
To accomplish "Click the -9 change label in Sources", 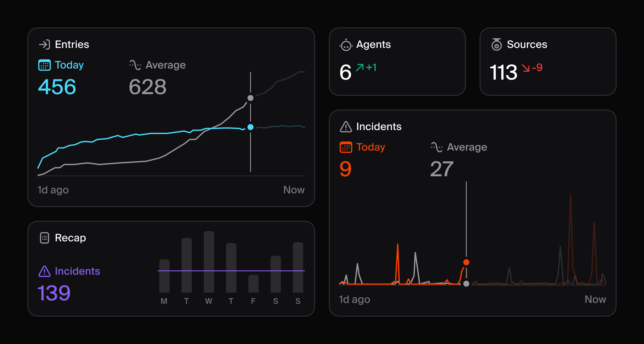I will pos(537,68).
